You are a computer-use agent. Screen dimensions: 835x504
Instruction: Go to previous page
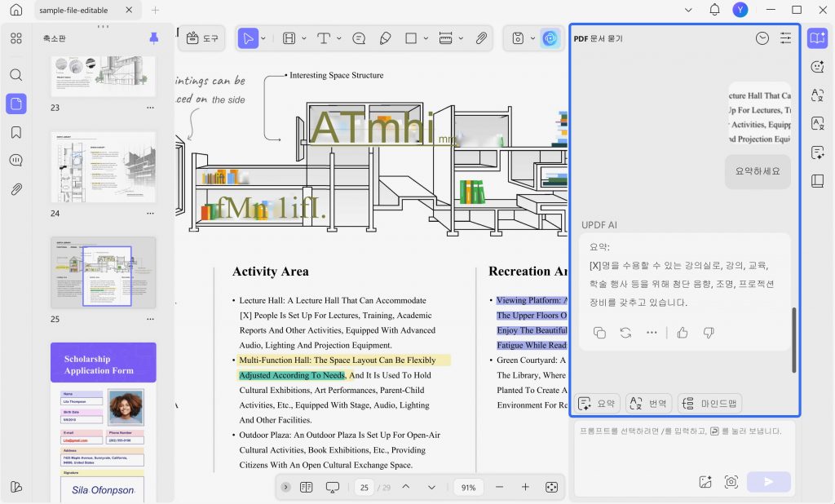(x=406, y=487)
